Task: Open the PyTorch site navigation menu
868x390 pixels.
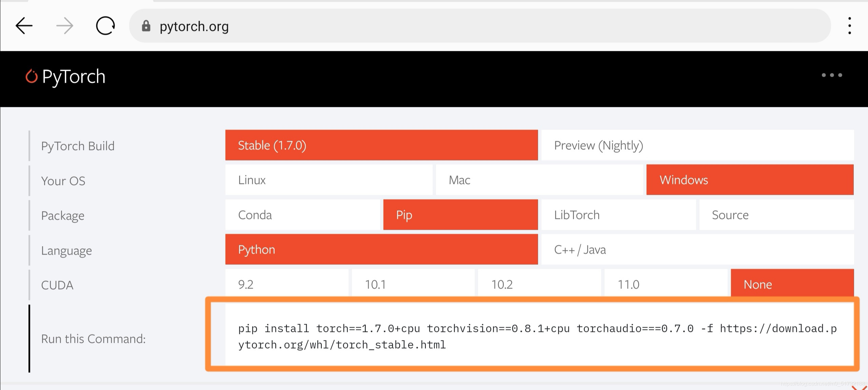Action: 831,75
